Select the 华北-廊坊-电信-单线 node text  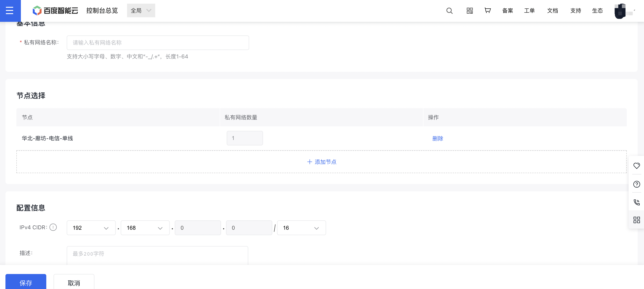[x=47, y=138]
